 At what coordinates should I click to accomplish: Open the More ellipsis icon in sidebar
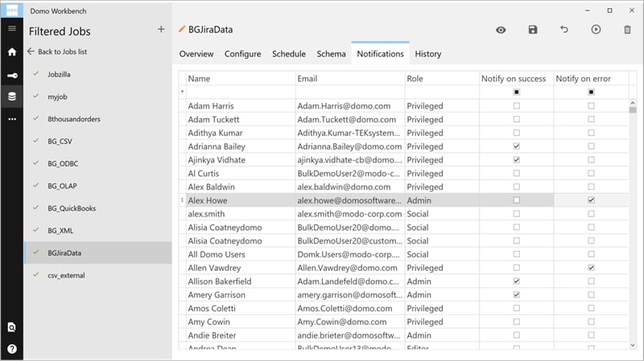point(12,119)
